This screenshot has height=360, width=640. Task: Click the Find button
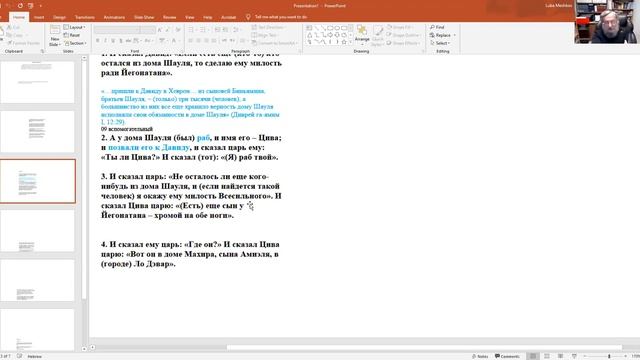[x=437, y=27]
